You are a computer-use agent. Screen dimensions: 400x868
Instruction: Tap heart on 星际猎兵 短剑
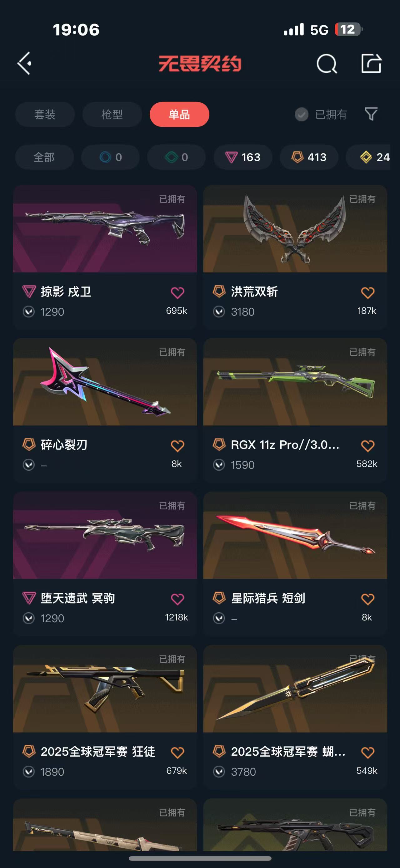point(367,599)
